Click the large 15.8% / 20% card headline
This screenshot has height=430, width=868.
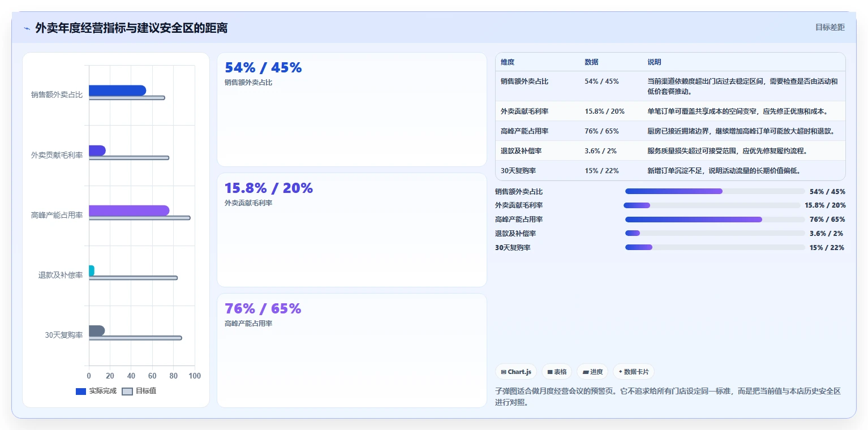coord(269,188)
